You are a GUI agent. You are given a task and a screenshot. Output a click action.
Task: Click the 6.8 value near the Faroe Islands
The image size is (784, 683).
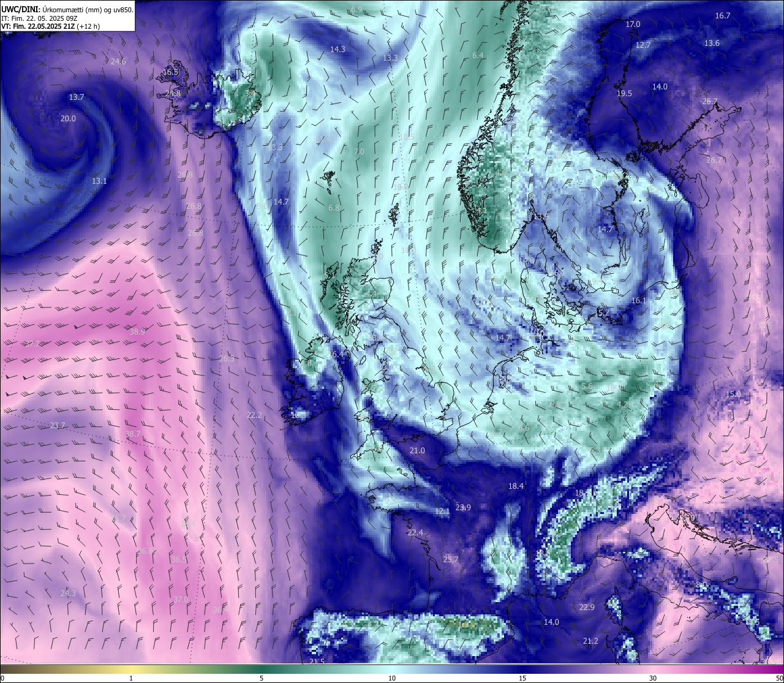[334, 208]
